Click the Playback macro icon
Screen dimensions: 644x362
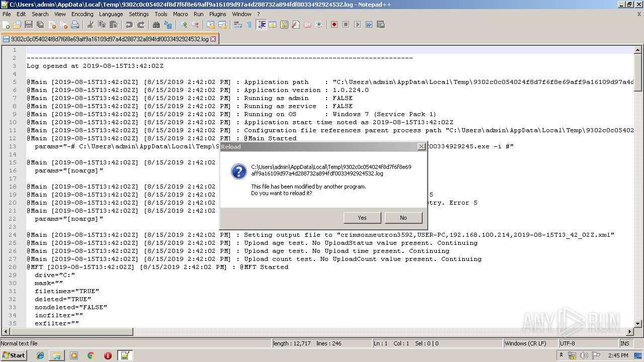pos(357,25)
